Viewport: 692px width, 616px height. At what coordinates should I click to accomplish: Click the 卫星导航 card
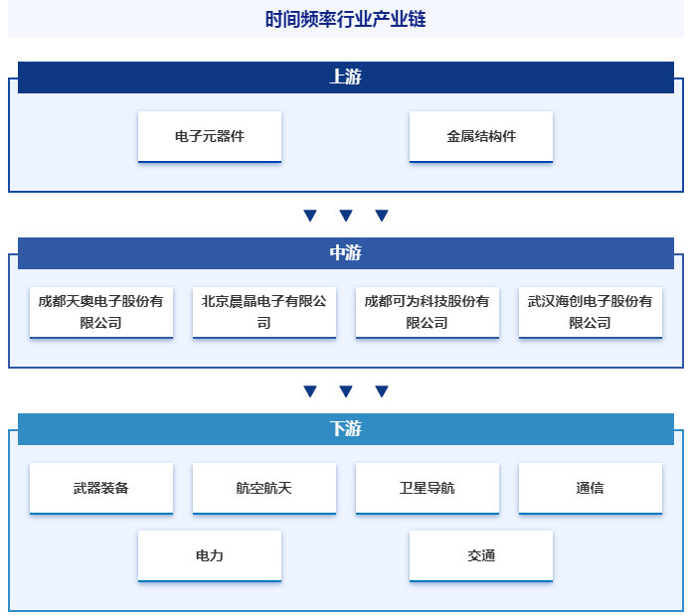(x=428, y=488)
